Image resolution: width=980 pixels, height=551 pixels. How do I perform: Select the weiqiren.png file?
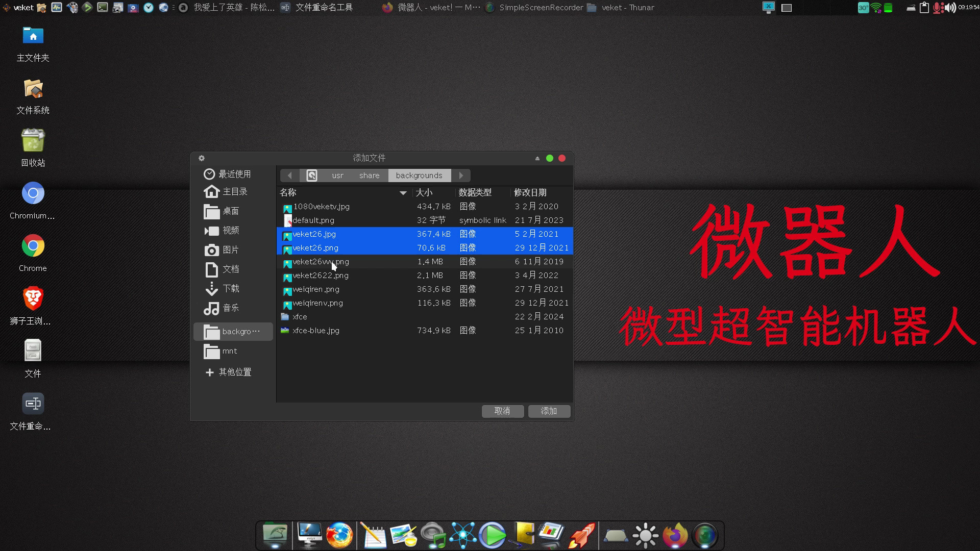coord(315,289)
